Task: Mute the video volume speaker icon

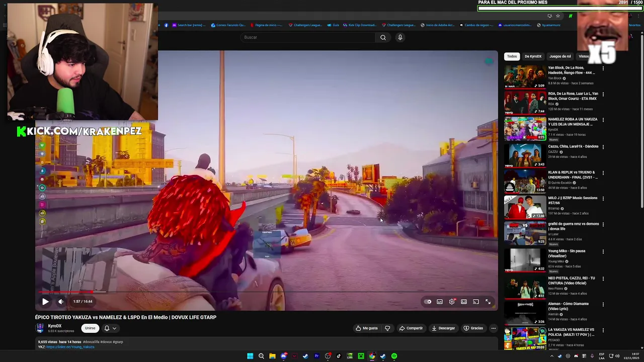Action: tap(61, 302)
